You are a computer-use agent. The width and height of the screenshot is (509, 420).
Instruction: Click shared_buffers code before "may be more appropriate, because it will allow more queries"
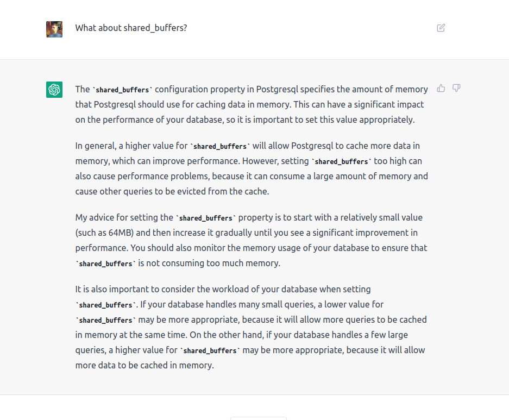(106, 320)
